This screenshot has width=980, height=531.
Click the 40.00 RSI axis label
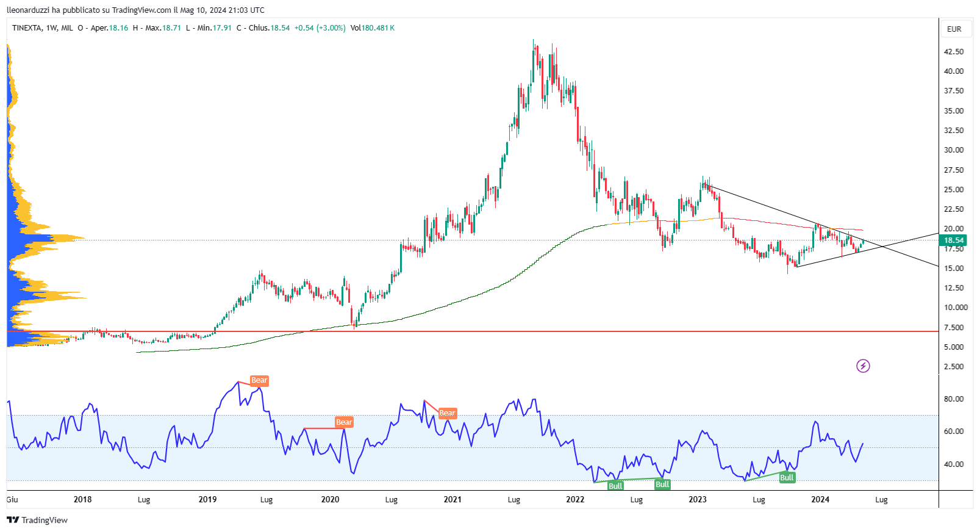pos(954,464)
